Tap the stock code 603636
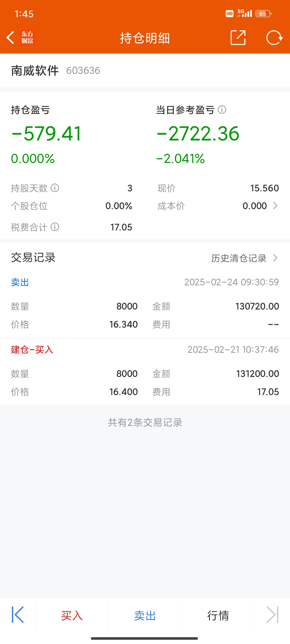The height and width of the screenshot is (644, 290). tap(83, 70)
